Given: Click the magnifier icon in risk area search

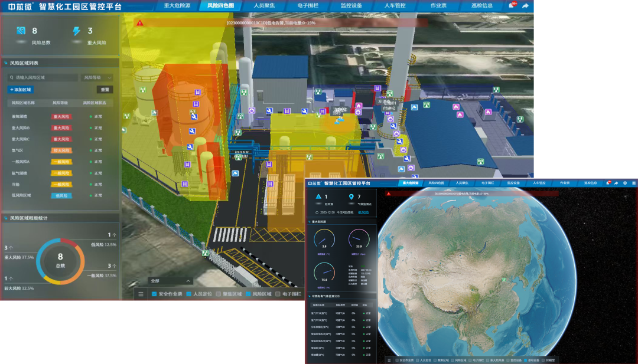Looking at the screenshot, I should click(11, 77).
